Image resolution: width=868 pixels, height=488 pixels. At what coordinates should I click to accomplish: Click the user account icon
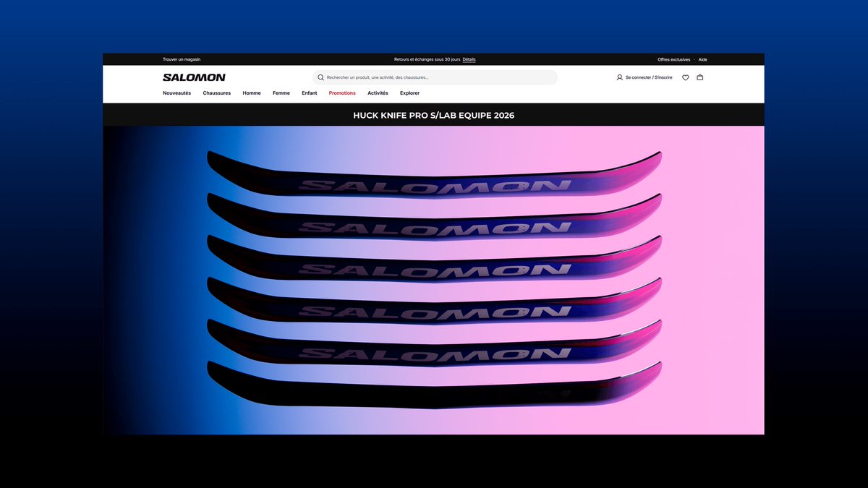click(x=619, y=77)
